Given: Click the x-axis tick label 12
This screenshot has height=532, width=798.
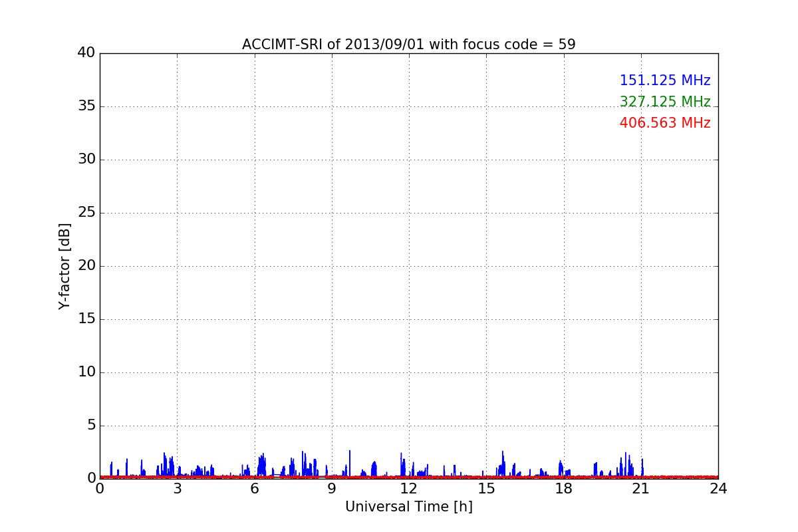Looking at the screenshot, I should (x=409, y=489).
